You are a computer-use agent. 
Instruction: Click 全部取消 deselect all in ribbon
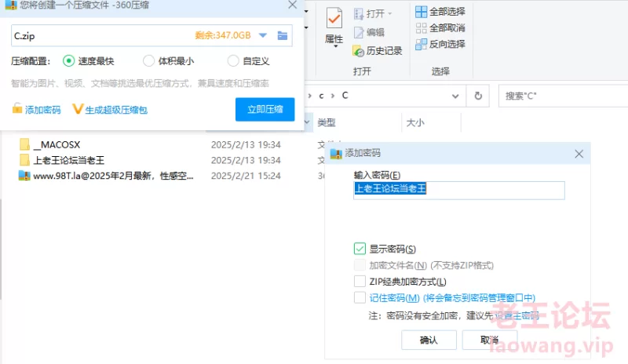tap(440, 28)
